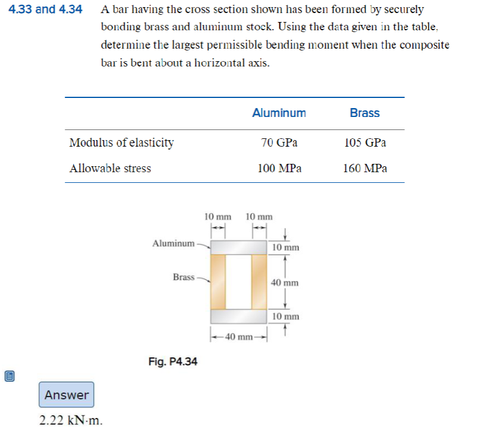Click the 10 mm top dimension marker
Viewport: 504px width, 434px height.
point(219,217)
